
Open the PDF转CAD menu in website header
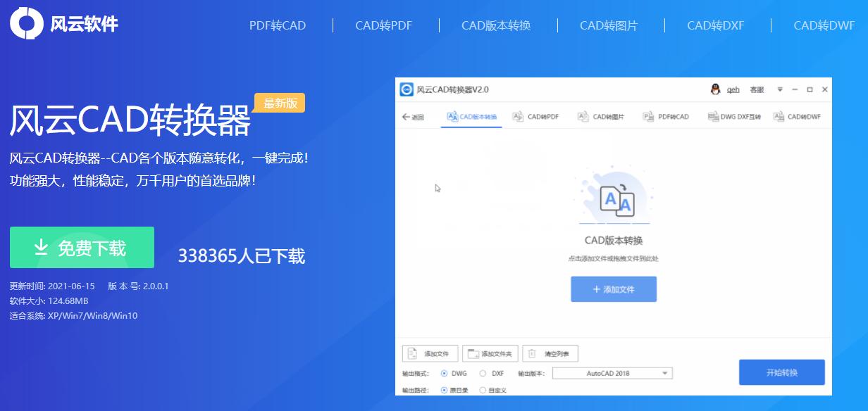[x=278, y=25]
